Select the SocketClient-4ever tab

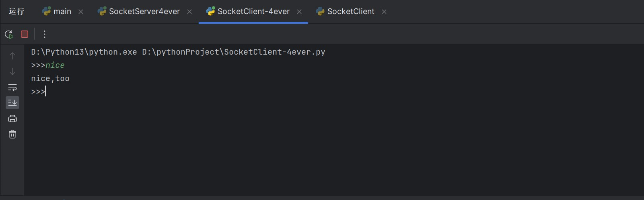(x=253, y=12)
